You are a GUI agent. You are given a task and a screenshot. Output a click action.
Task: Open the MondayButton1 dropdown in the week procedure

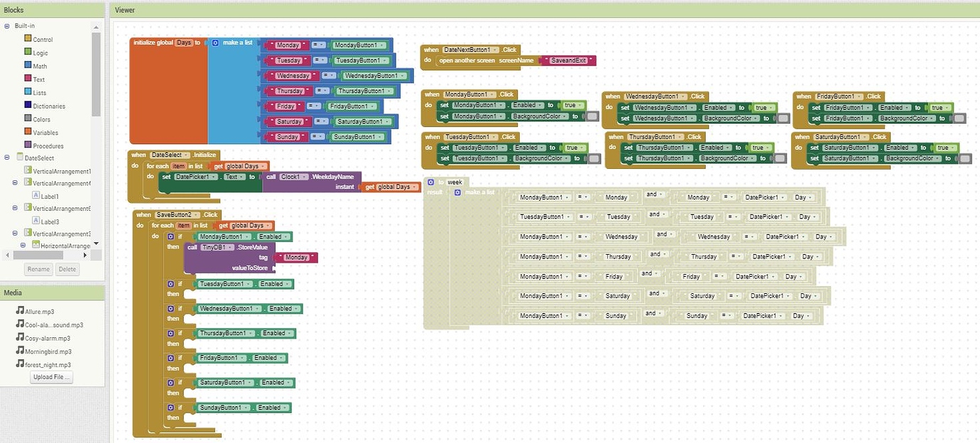point(552,197)
